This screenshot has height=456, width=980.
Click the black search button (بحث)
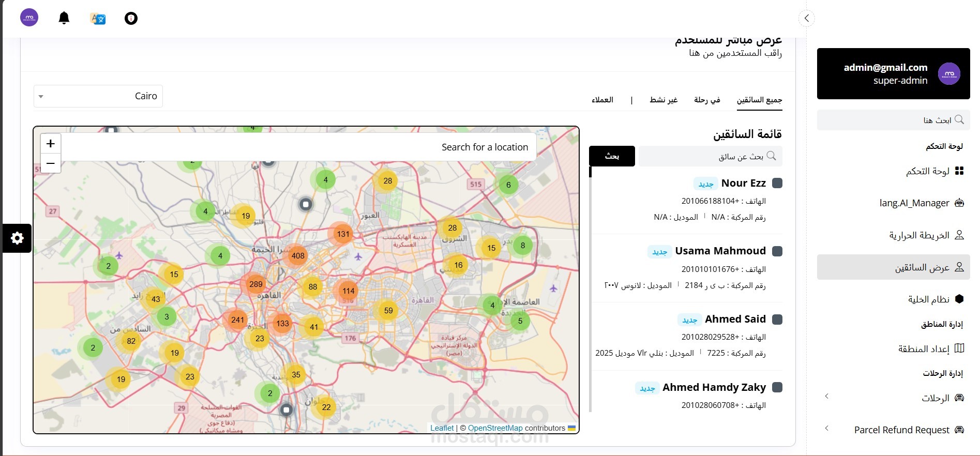[612, 156]
